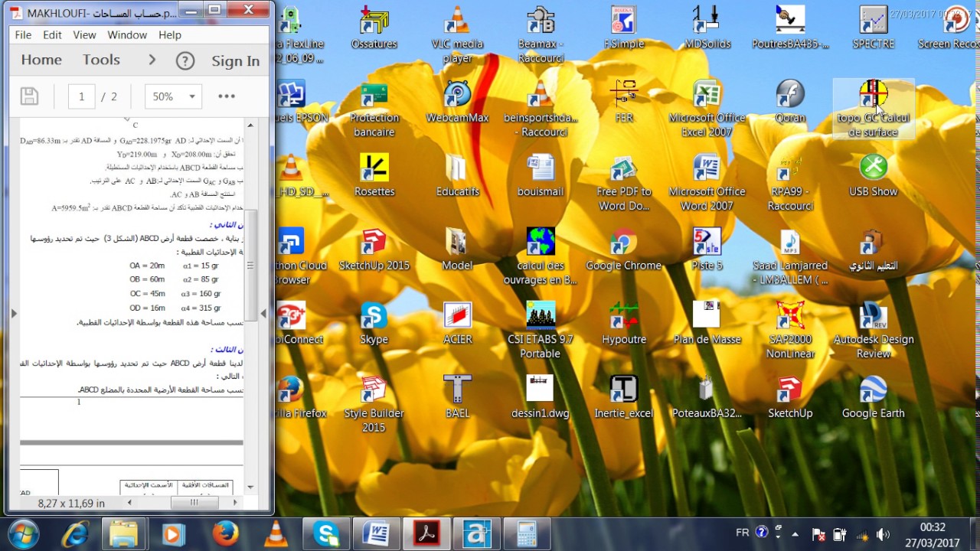Select the SketchUp 2015 desktop icon
This screenshot has width=980, height=551.
374,250
